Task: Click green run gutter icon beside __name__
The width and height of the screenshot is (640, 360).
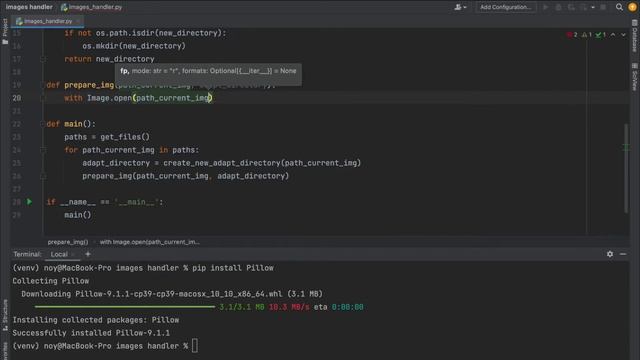Action: point(29,202)
